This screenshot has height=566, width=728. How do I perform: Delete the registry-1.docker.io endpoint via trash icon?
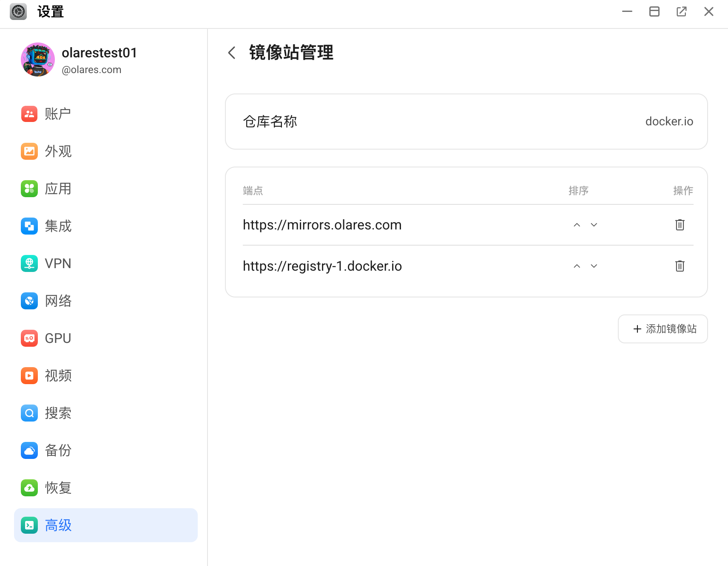point(680,266)
